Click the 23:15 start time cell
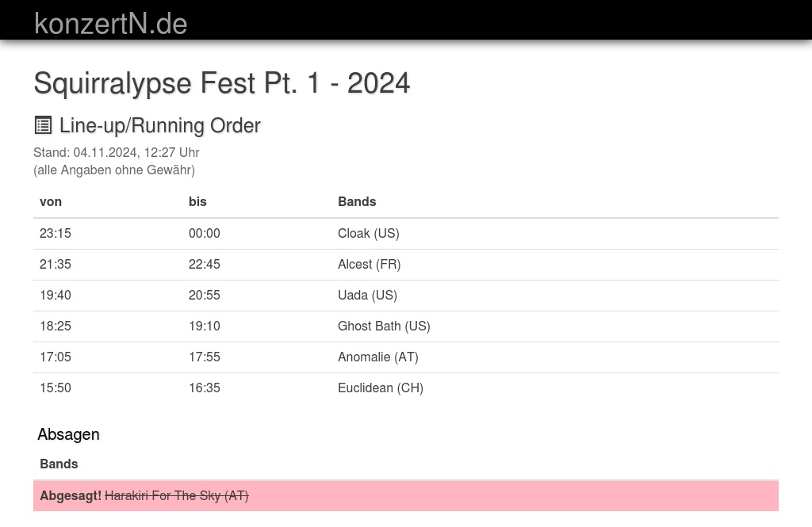Image resolution: width=812 pixels, height=527 pixels. [x=56, y=233]
